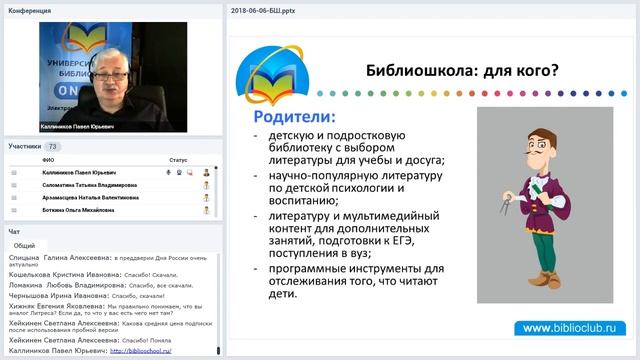Select participant name Боткина Ольга Михайловна

(x=78, y=210)
